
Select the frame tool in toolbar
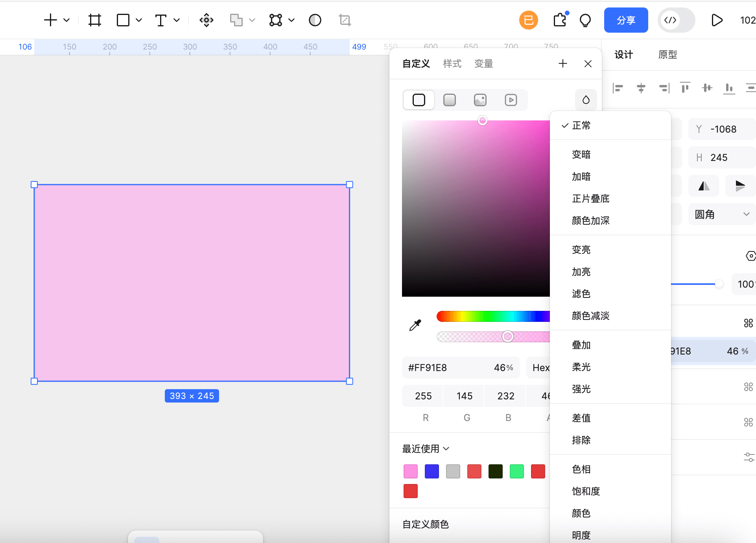tap(94, 20)
